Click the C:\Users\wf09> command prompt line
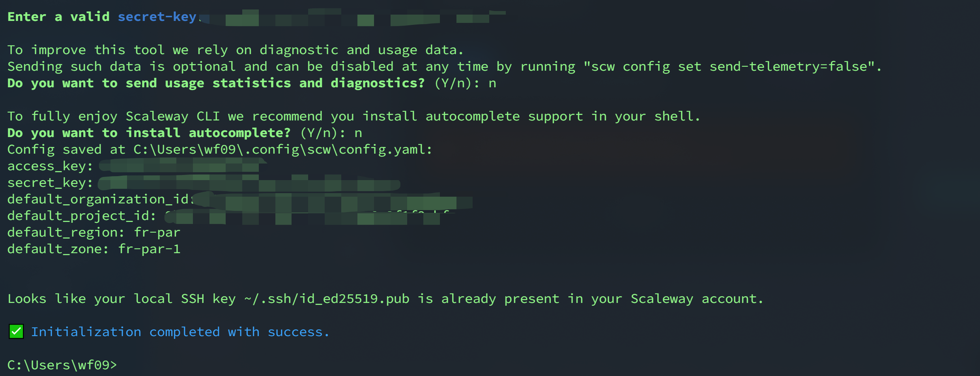Viewport: 980px width, 376px height. click(x=62, y=365)
